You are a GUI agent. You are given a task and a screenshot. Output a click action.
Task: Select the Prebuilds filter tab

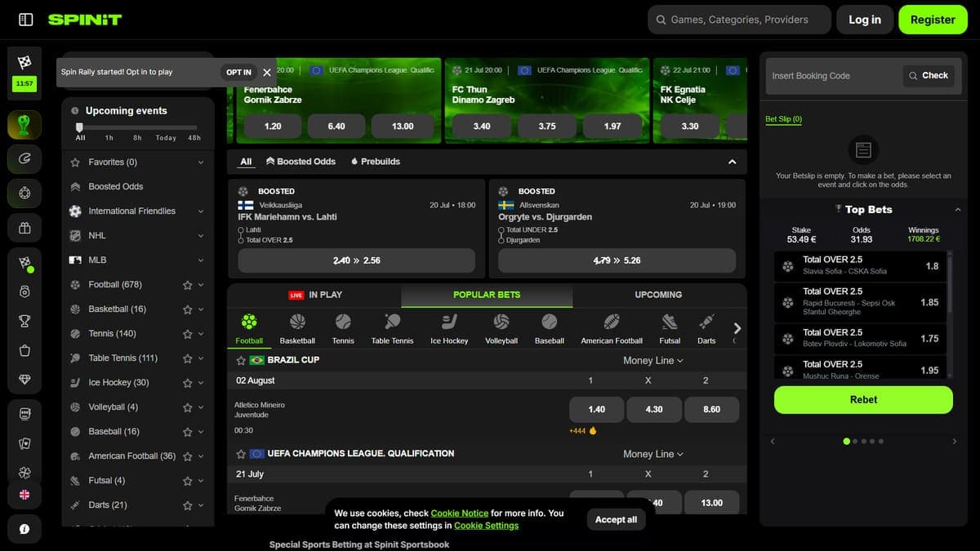pyautogui.click(x=376, y=162)
